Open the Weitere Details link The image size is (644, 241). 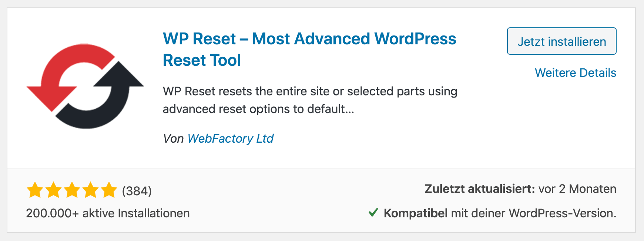(x=575, y=73)
